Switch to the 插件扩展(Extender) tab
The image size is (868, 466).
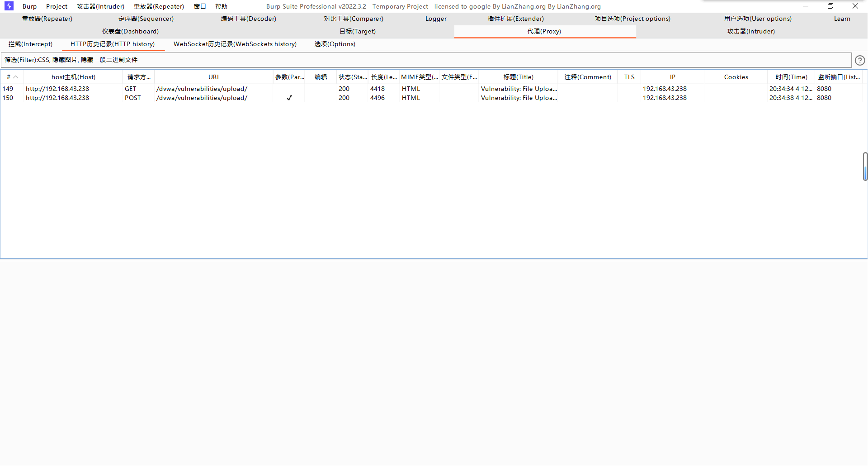point(516,19)
